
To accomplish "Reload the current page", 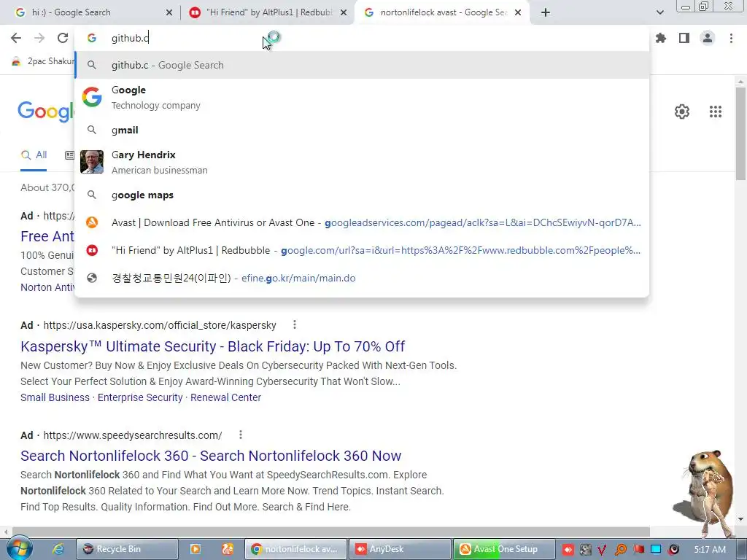I will coord(63,38).
